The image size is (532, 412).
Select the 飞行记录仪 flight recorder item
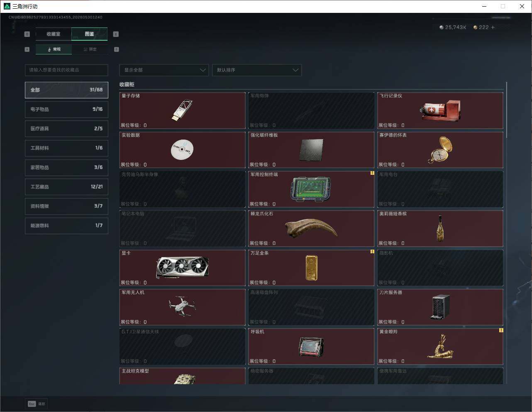(440, 110)
